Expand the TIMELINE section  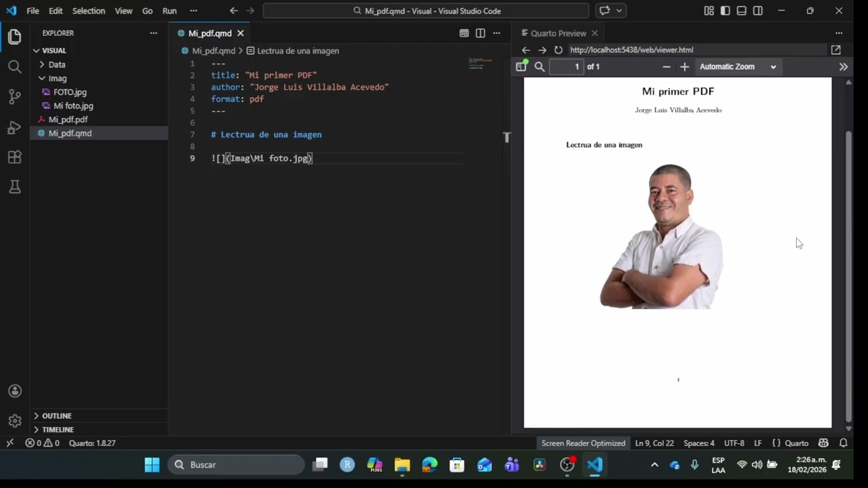58,430
